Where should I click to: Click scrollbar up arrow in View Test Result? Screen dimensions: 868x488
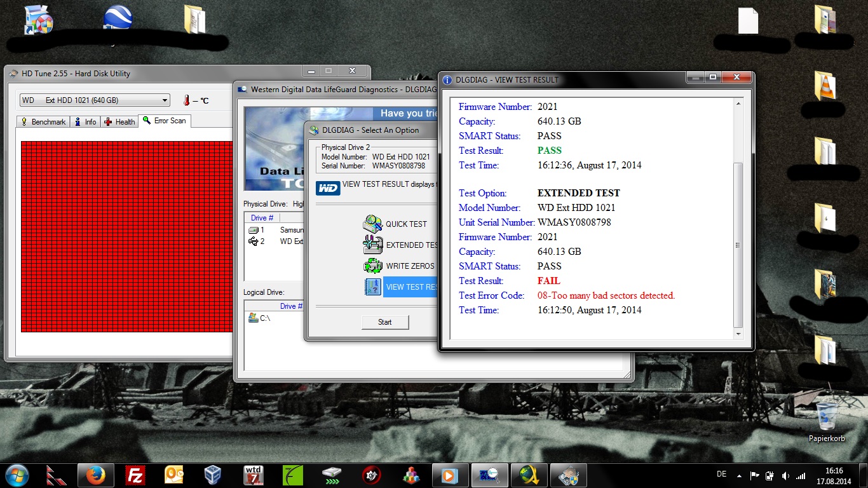[x=738, y=104]
